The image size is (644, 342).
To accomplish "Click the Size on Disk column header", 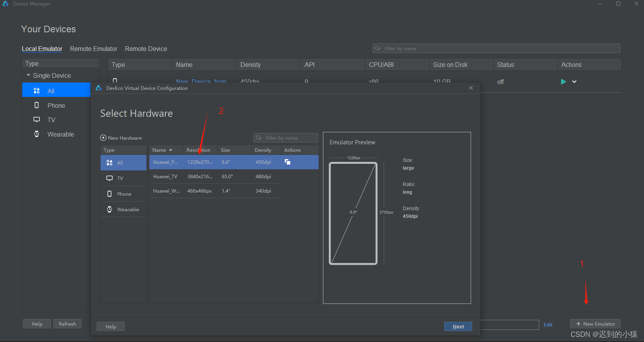I will [x=461, y=65].
